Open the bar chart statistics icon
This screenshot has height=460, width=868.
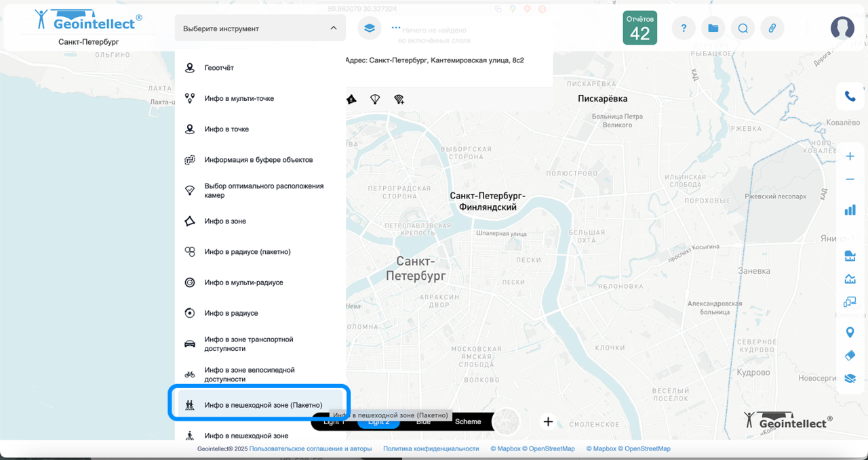pos(850,210)
